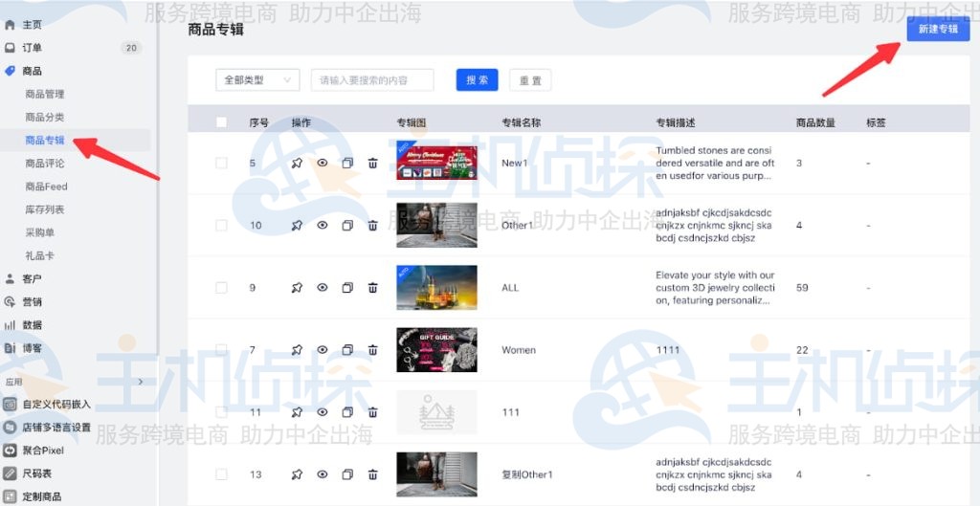The image size is (980, 506).
Task: Preview the Other1 collection with eye icon
Action: pos(323,226)
